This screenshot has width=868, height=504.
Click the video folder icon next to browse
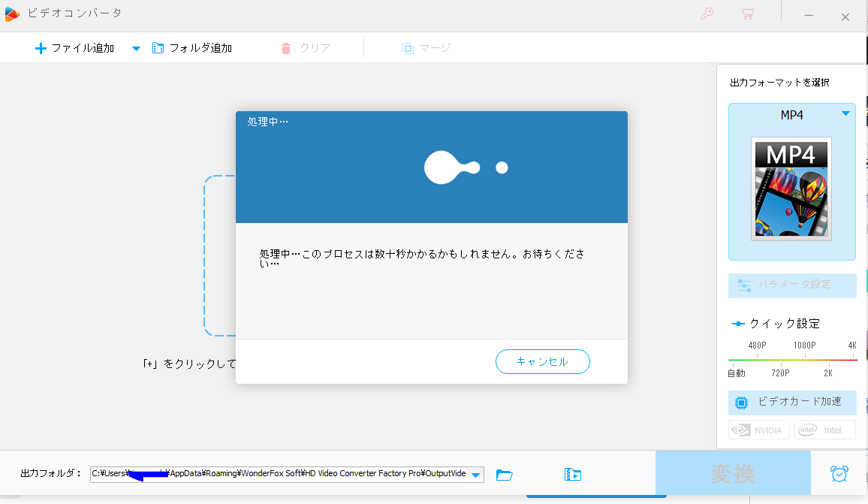pyautogui.click(x=572, y=475)
